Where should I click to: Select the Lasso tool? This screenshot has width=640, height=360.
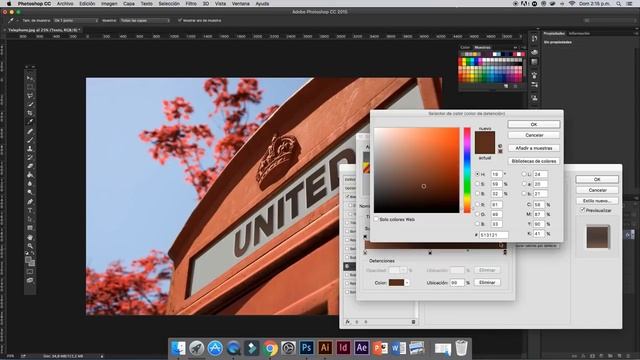pos(30,96)
